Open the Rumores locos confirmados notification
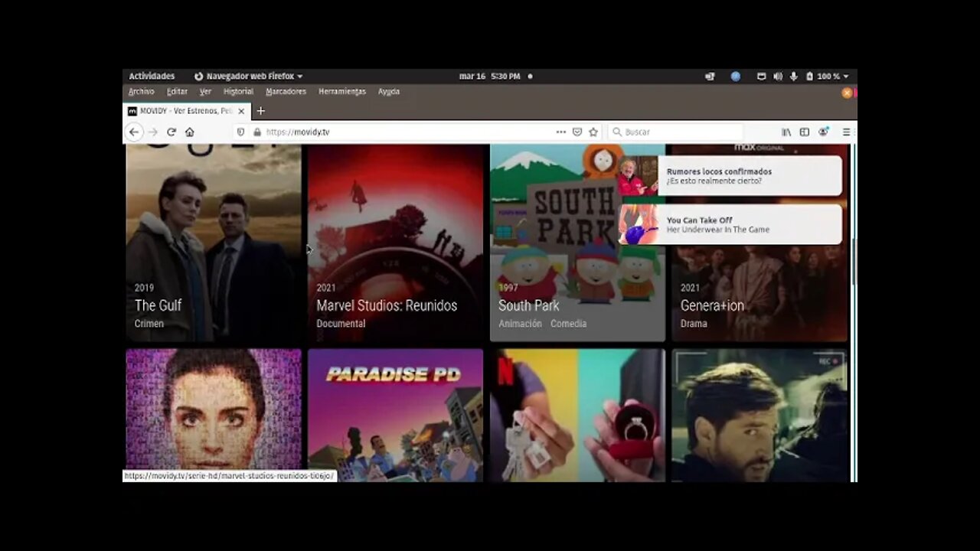The width and height of the screenshot is (980, 551). (730, 176)
